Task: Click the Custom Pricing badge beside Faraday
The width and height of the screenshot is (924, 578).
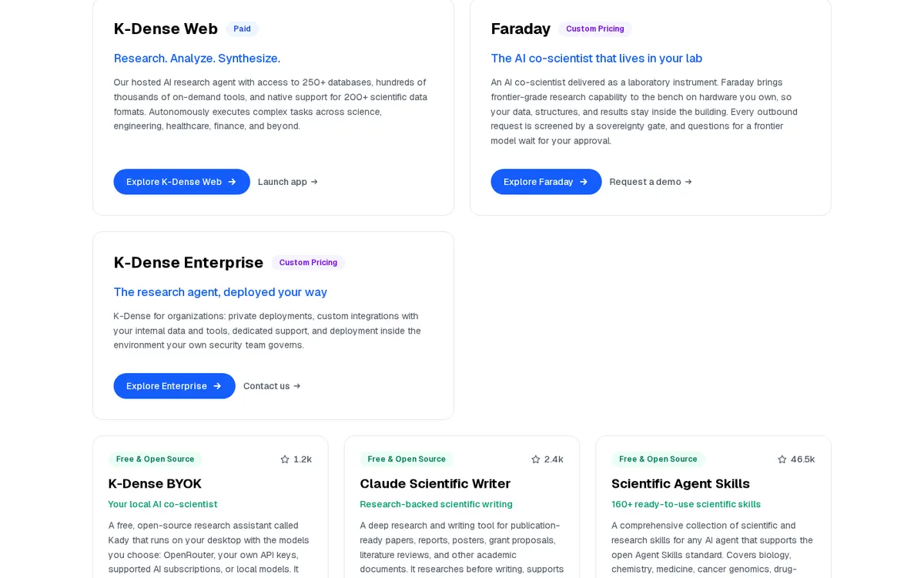Action: [595, 29]
